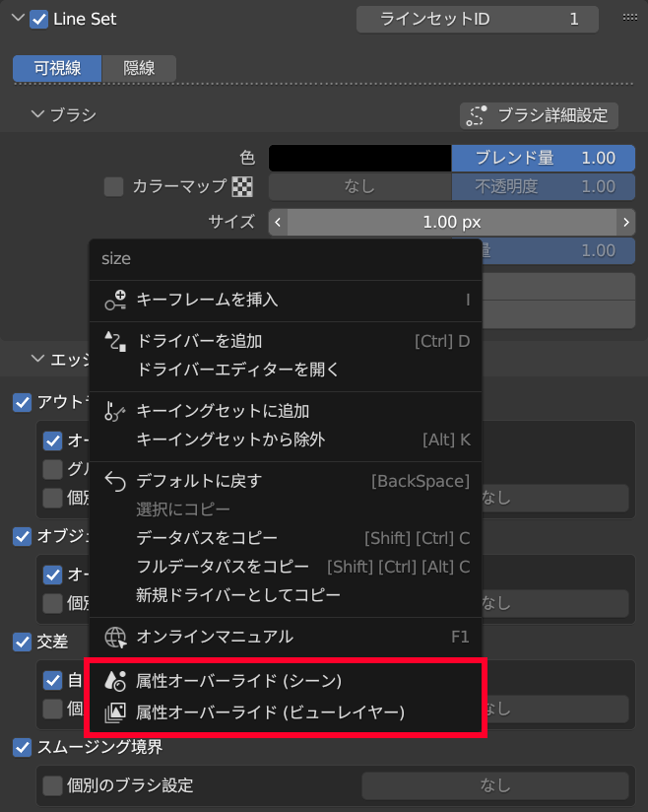Switch to the 可視線 tab
The image size is (648, 812).
(x=57, y=68)
